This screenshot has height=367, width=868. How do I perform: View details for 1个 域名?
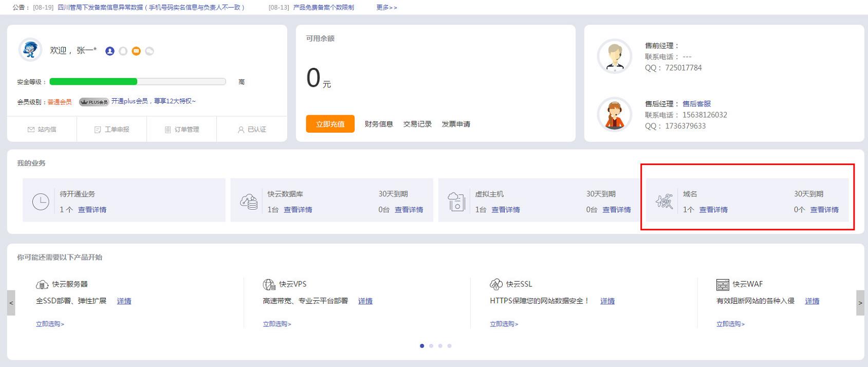pos(713,210)
